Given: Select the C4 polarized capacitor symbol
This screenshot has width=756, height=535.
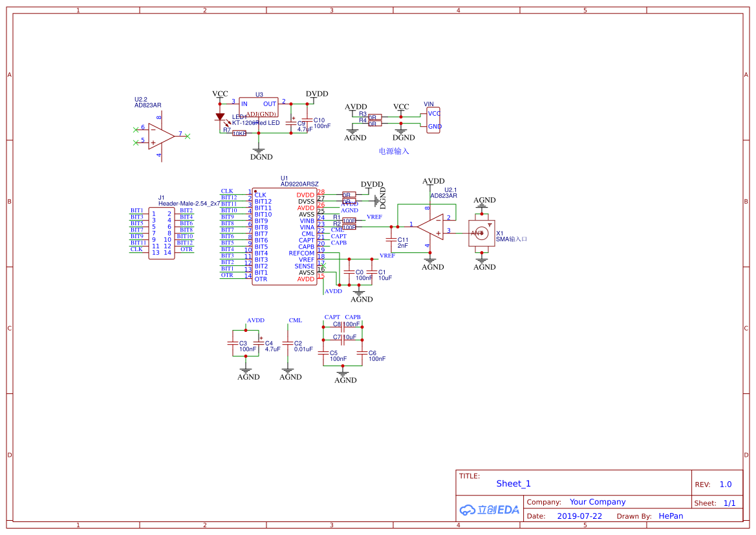Looking at the screenshot, I should pyautogui.click(x=259, y=342).
